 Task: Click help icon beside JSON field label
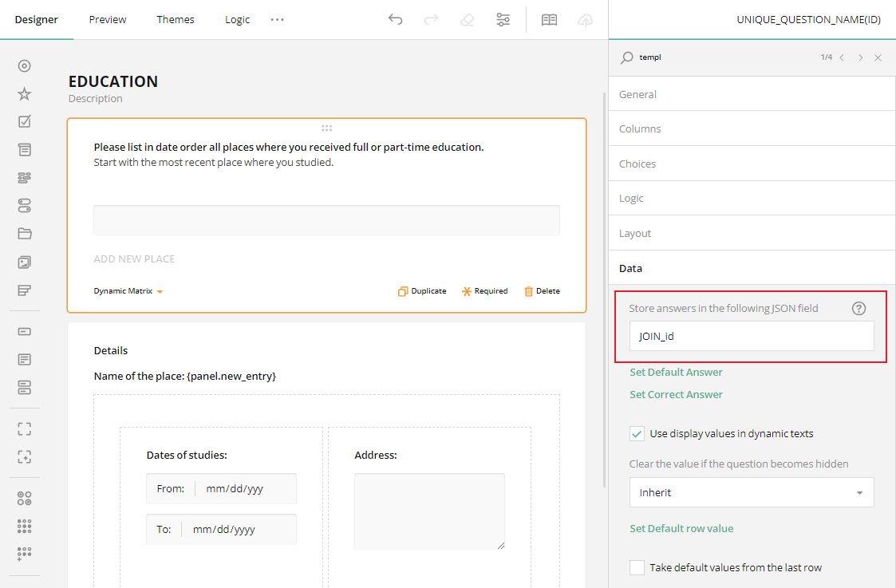tap(859, 309)
